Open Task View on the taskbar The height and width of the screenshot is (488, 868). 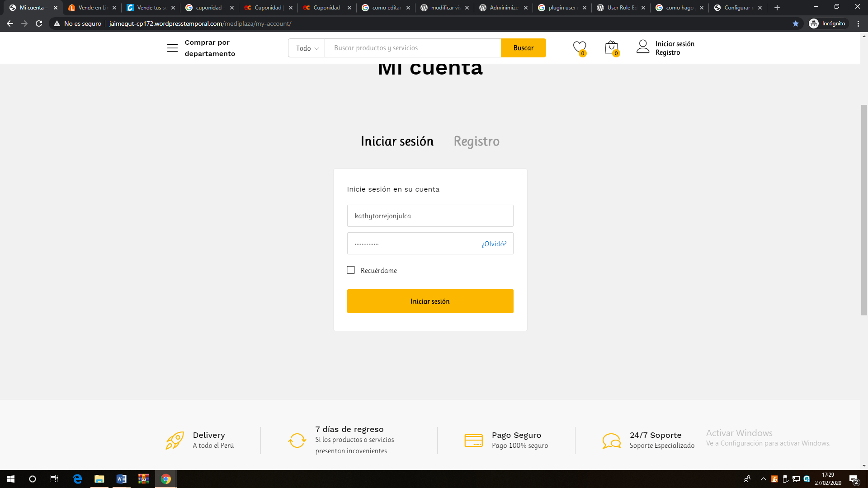point(54,479)
